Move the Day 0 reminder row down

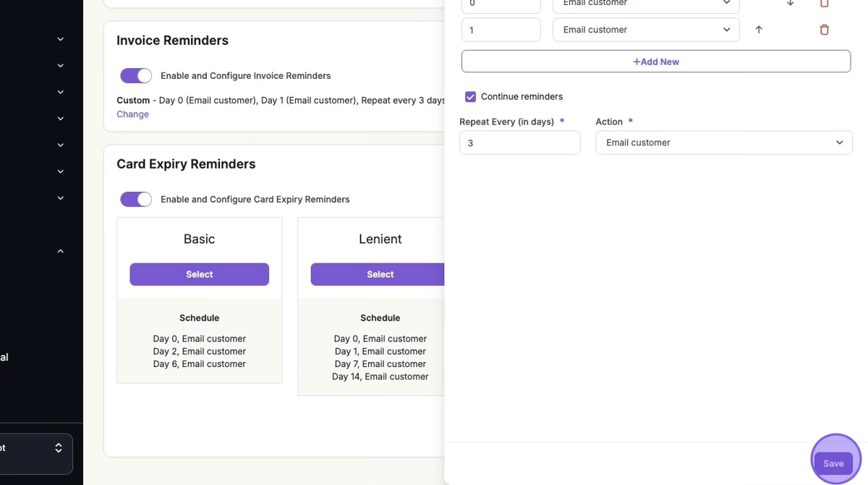pos(790,4)
